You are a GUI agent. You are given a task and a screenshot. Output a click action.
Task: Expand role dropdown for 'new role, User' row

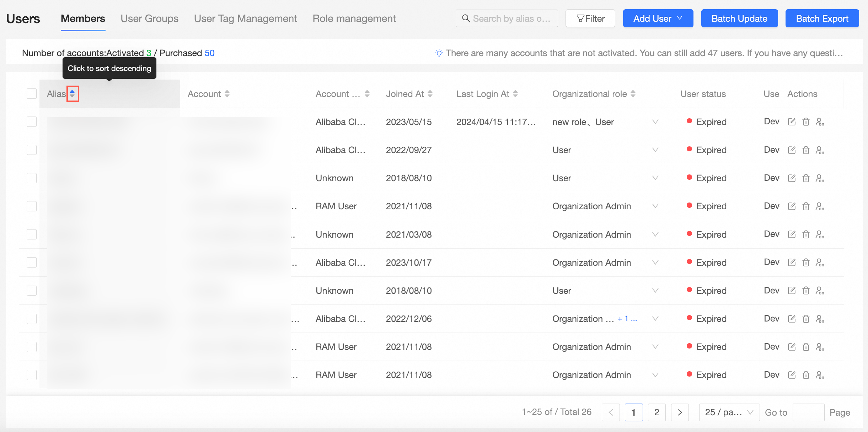(655, 122)
